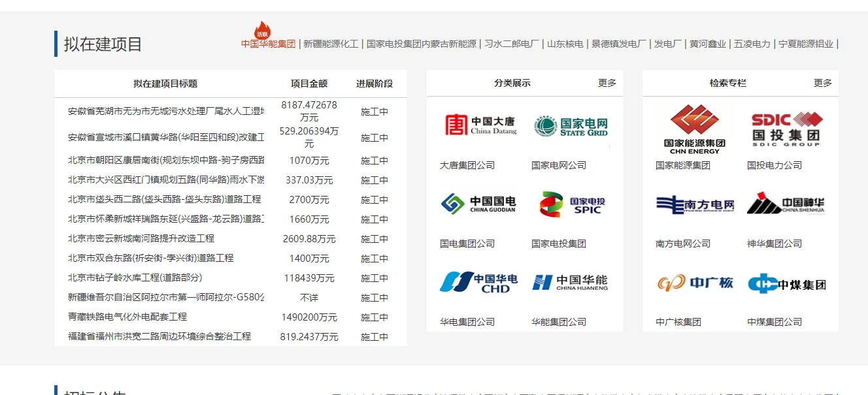868x395 pixels.
Task: Click the 进展阶段 column header
Action: 375,84
